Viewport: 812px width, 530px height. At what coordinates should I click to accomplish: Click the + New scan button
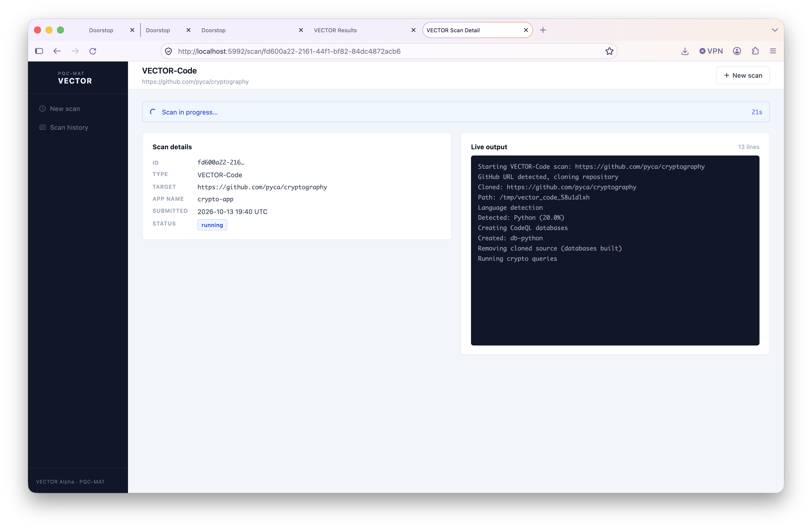click(743, 75)
